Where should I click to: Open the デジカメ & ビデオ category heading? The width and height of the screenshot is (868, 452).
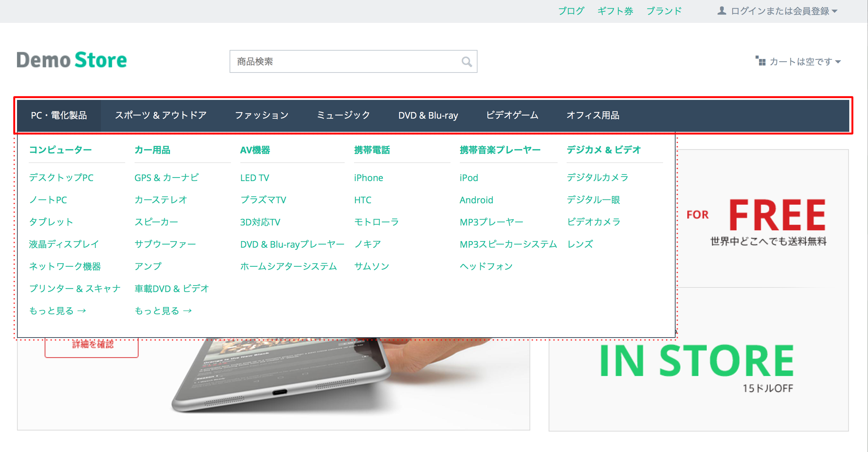click(604, 150)
